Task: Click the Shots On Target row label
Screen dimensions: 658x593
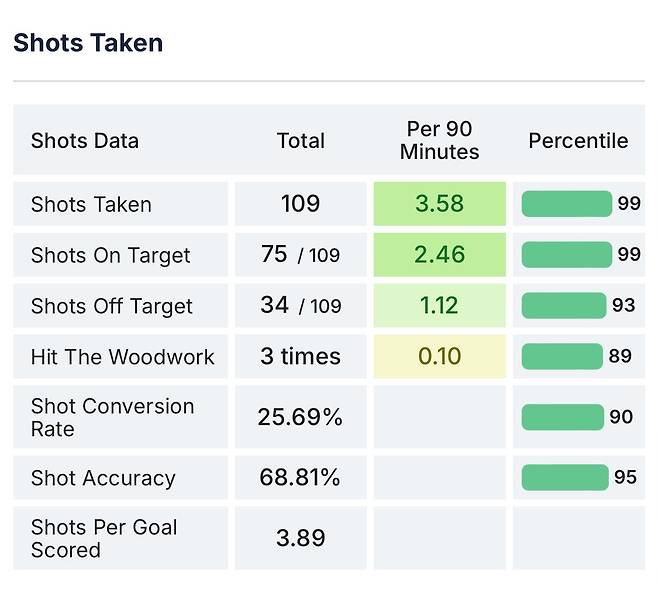Action: (110, 255)
